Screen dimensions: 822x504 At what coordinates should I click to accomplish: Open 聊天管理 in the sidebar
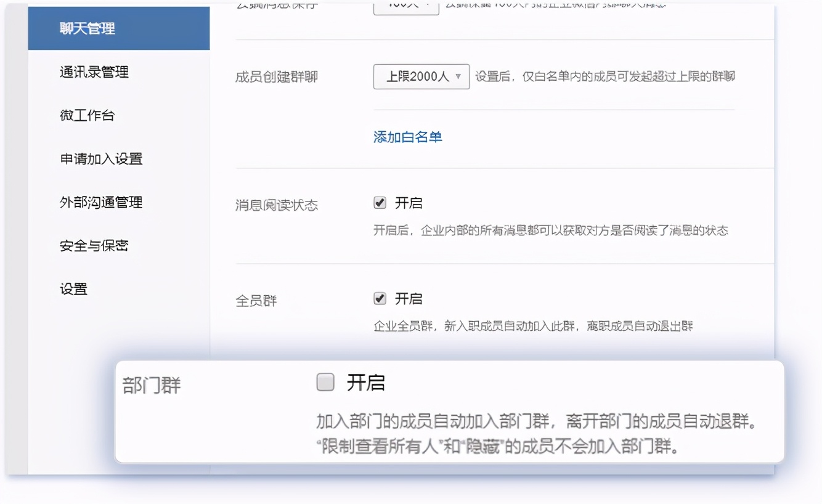119,28
